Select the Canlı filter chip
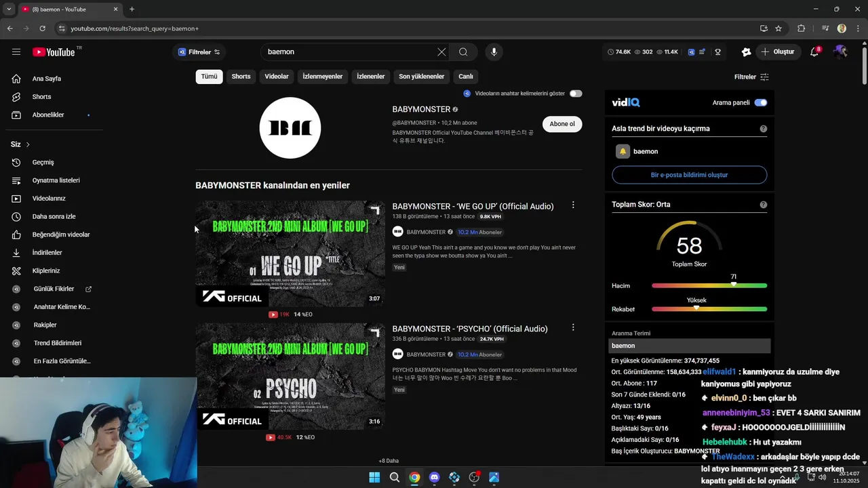 (x=466, y=77)
